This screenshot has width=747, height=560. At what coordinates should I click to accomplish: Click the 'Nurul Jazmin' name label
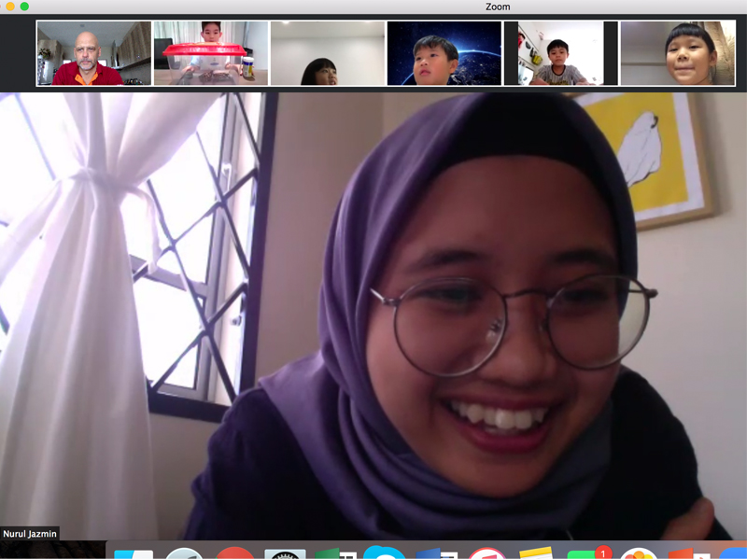pyautogui.click(x=30, y=534)
